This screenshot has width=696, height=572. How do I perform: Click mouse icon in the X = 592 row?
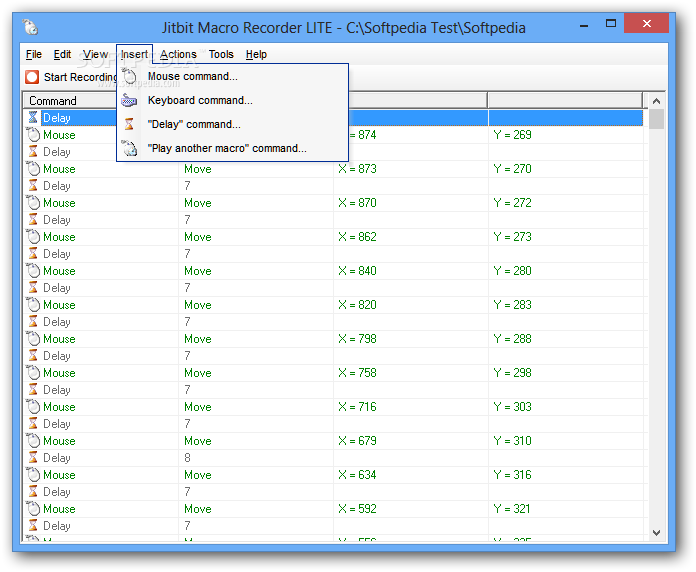point(33,509)
